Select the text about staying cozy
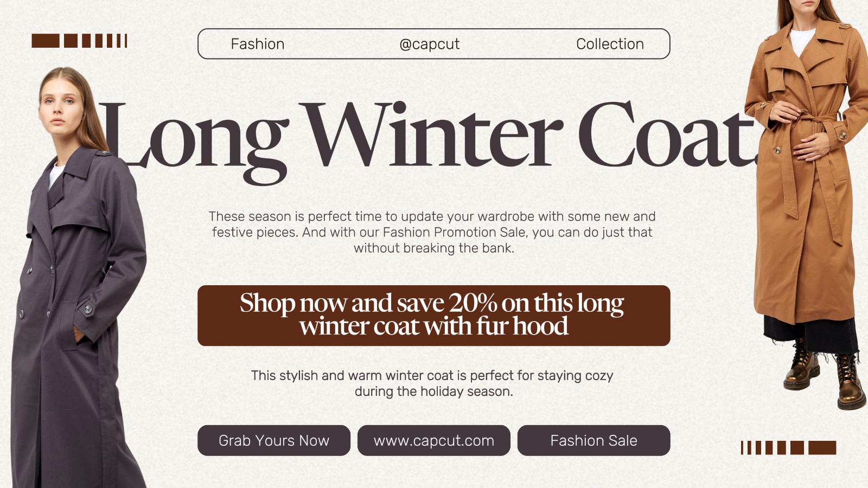 433,383
